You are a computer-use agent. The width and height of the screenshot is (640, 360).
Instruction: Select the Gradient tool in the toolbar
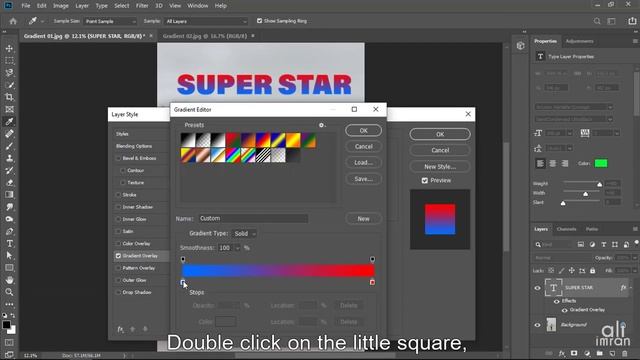pyautogui.click(x=9, y=195)
